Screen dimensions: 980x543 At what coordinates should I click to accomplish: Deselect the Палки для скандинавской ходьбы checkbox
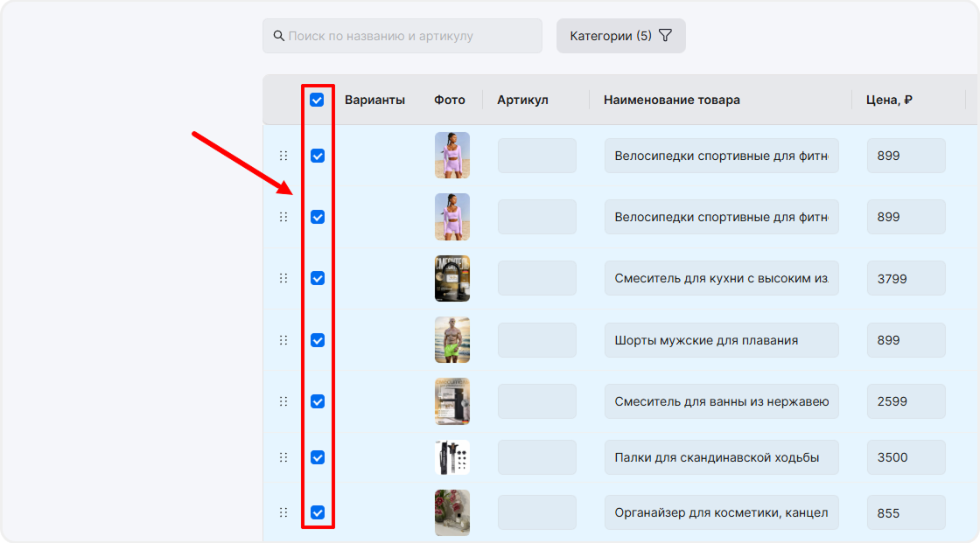tap(318, 457)
